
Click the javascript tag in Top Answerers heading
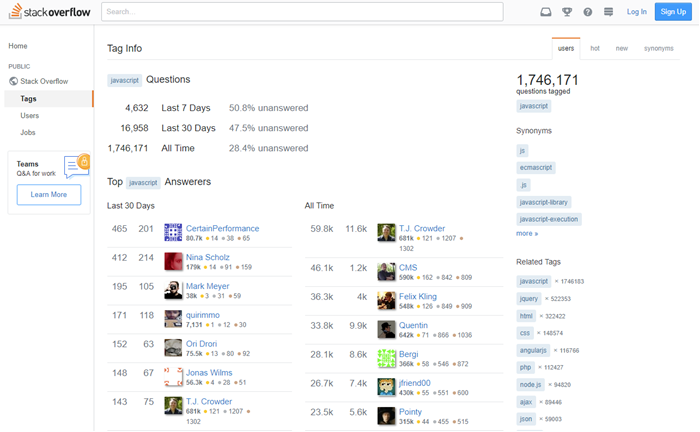(143, 183)
